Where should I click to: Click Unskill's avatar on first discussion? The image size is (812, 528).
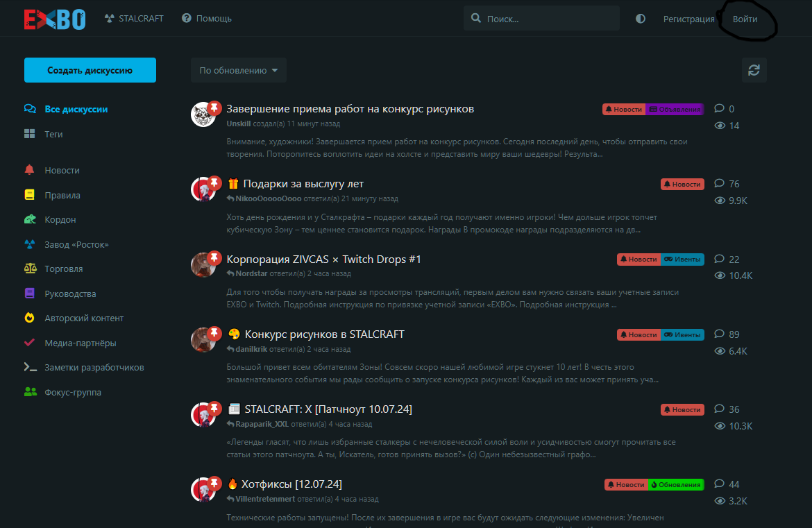[x=203, y=114]
